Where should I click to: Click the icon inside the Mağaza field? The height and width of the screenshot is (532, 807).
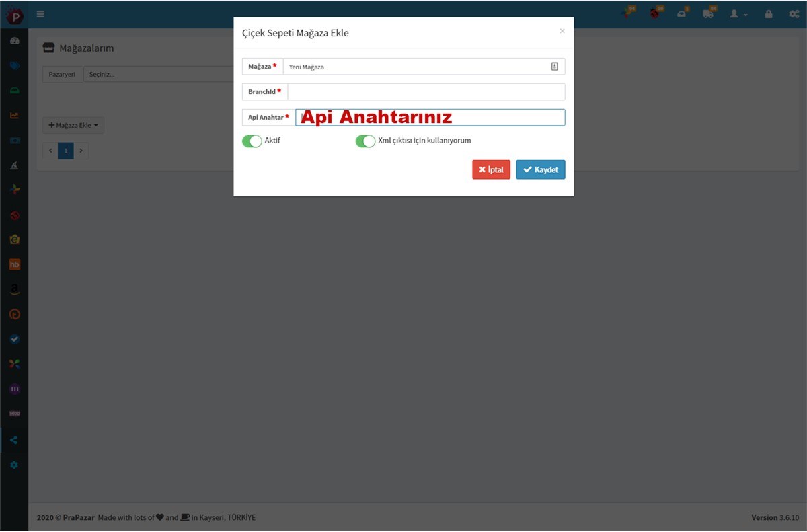point(555,67)
